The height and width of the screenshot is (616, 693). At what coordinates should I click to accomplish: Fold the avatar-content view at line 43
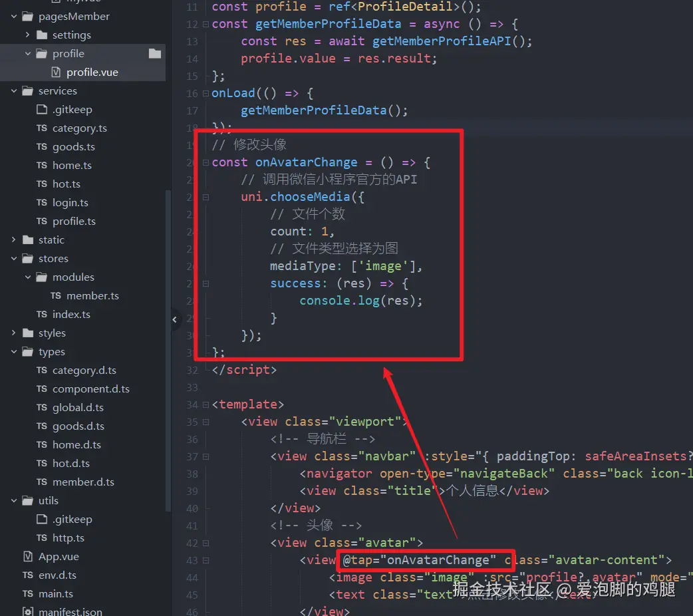[x=206, y=560]
